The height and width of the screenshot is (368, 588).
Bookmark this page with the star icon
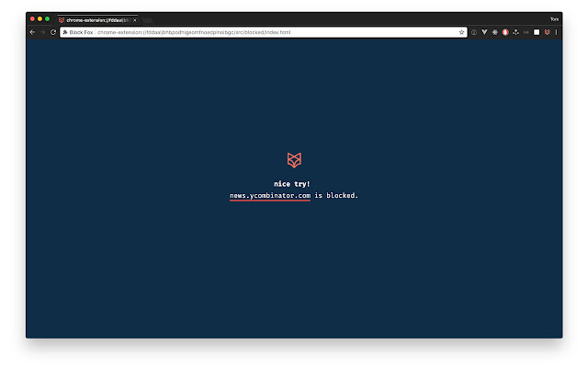pos(461,32)
